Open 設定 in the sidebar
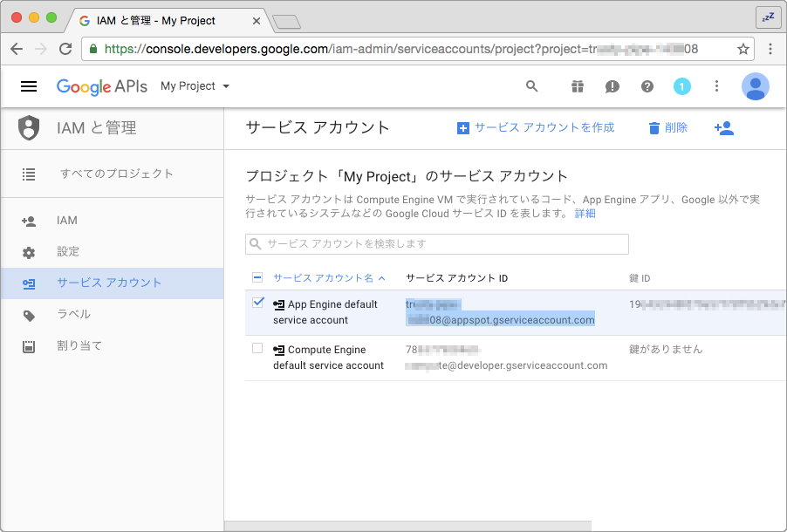 pyautogui.click(x=112, y=252)
